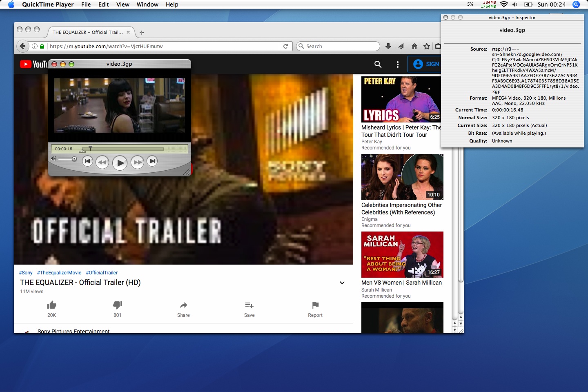Open the Edit menu

tap(104, 4)
